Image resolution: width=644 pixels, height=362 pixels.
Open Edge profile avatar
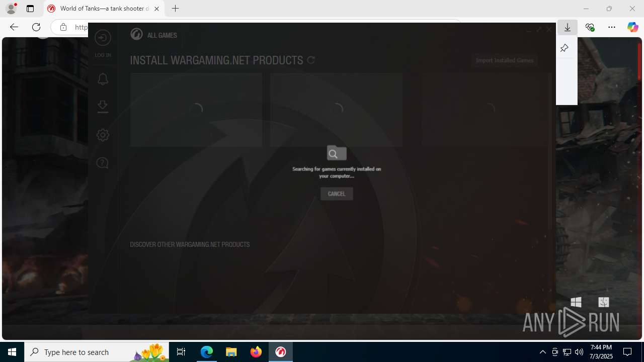coord(11,9)
